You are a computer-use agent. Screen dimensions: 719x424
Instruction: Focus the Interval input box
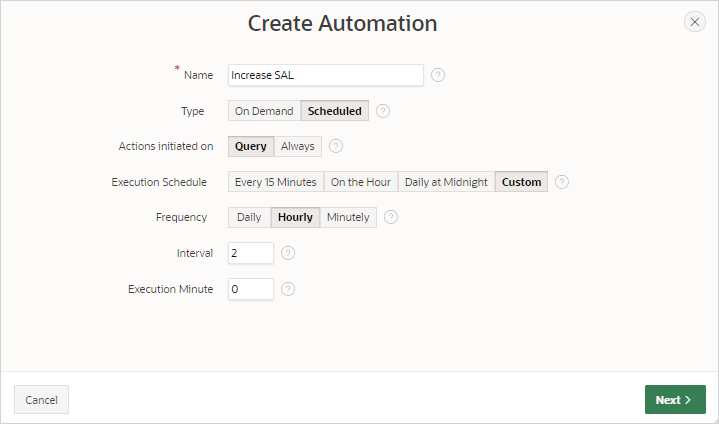pos(251,253)
